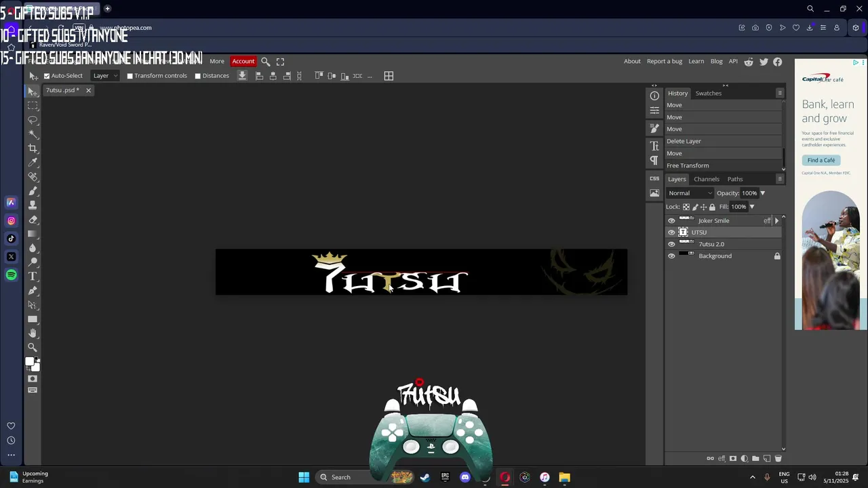Click the search magnifier in menu bar
868x488 pixels.
click(x=266, y=61)
